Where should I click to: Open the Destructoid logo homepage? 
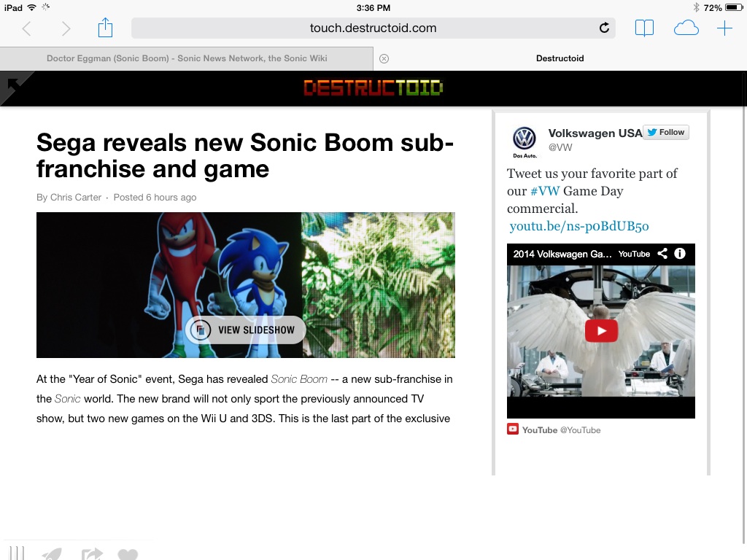(373, 88)
